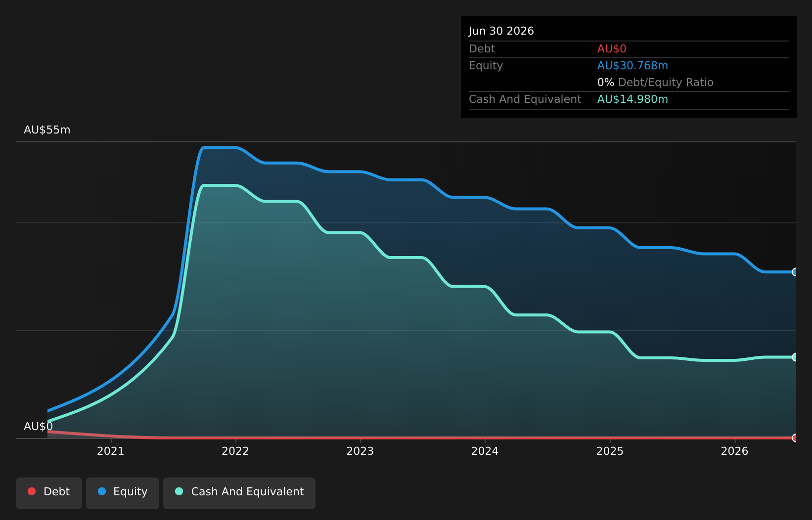
Task: Click the Debt endpoint marker on chart
Action: click(795, 438)
